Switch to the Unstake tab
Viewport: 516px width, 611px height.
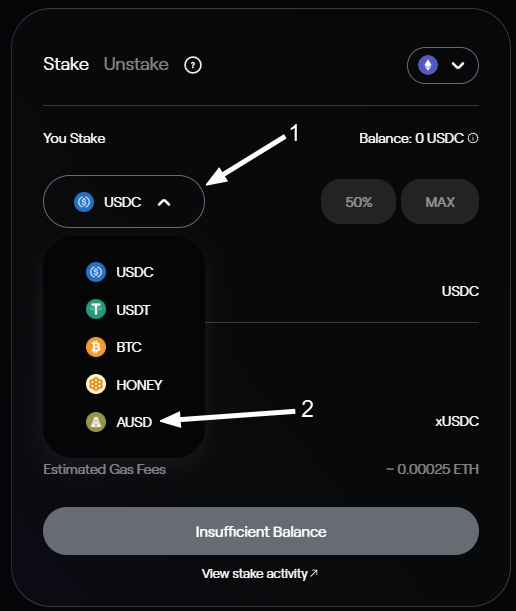[136, 64]
